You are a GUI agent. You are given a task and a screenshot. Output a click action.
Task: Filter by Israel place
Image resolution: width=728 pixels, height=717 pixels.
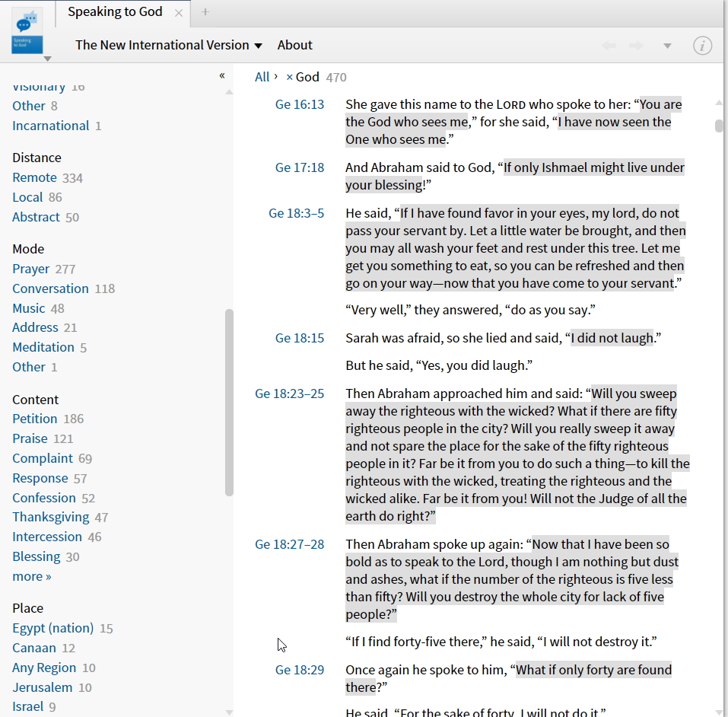coord(27,707)
